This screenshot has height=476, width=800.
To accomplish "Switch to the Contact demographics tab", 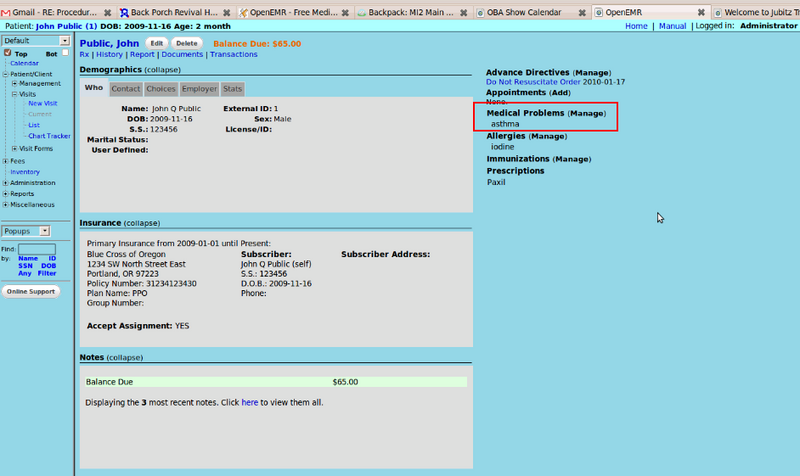I will click(x=125, y=89).
